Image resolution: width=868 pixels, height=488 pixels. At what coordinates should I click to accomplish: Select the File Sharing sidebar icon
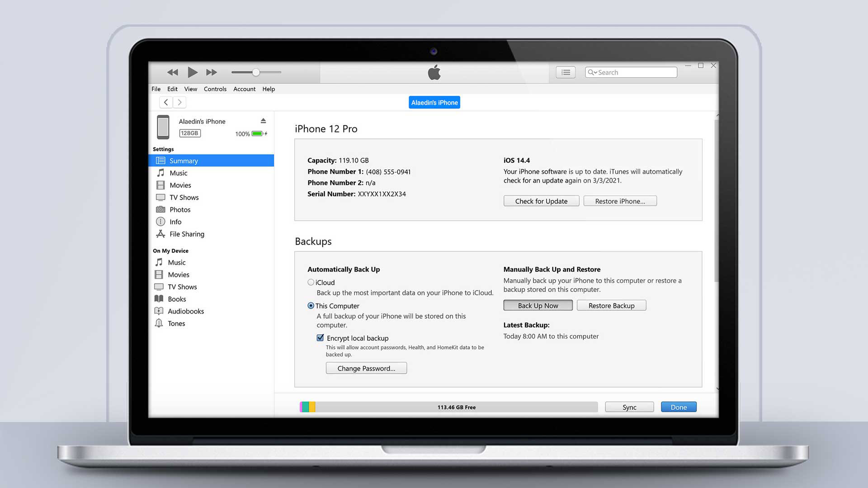pyautogui.click(x=161, y=234)
